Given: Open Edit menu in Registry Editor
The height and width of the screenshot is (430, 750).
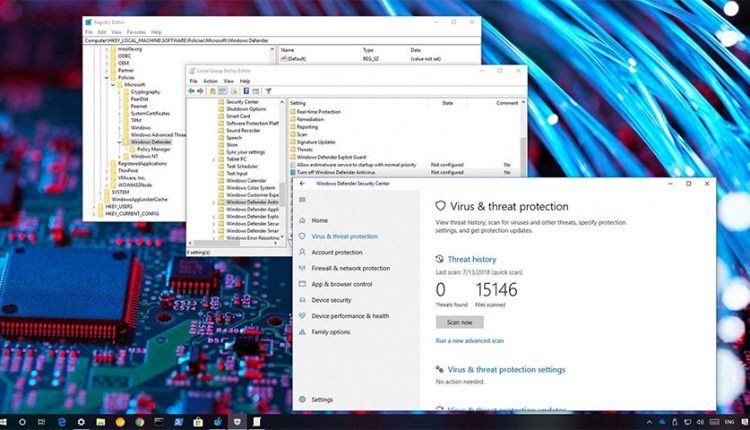Looking at the screenshot, I should [102, 32].
